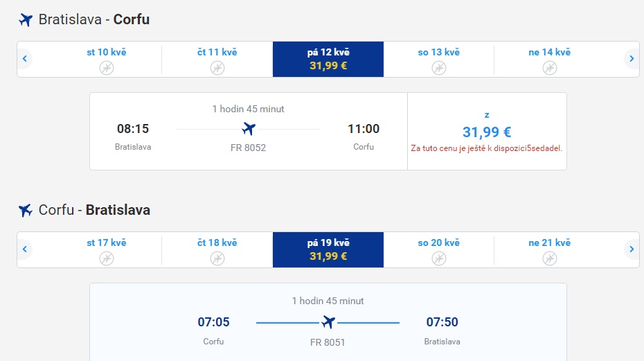Click the plane icon above FR 8052

point(249,129)
